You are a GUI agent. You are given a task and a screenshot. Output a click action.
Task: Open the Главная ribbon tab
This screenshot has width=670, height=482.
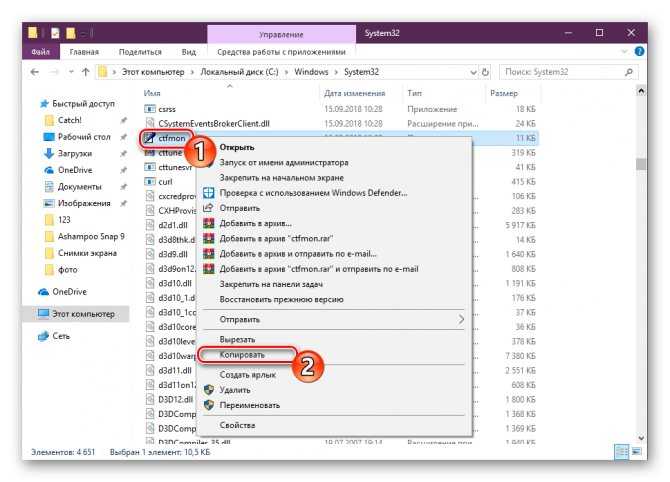(x=84, y=52)
